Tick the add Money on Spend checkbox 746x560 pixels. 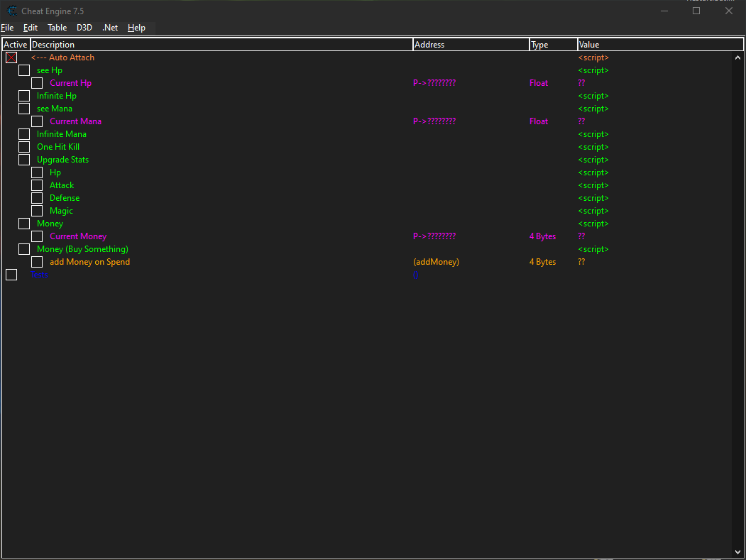pos(37,262)
